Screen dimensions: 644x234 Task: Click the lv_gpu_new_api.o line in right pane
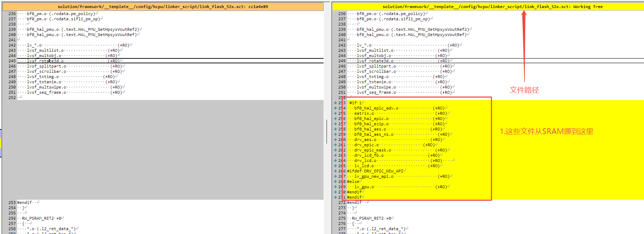click(x=374, y=176)
